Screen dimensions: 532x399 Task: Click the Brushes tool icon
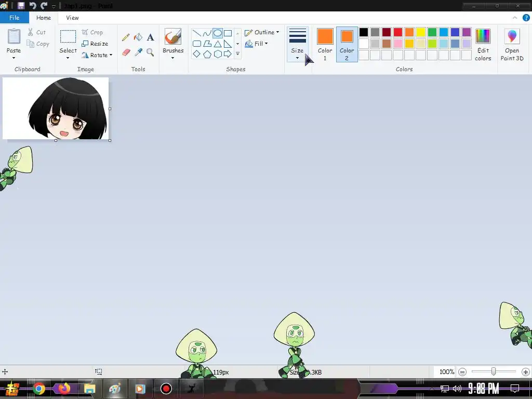point(172,36)
